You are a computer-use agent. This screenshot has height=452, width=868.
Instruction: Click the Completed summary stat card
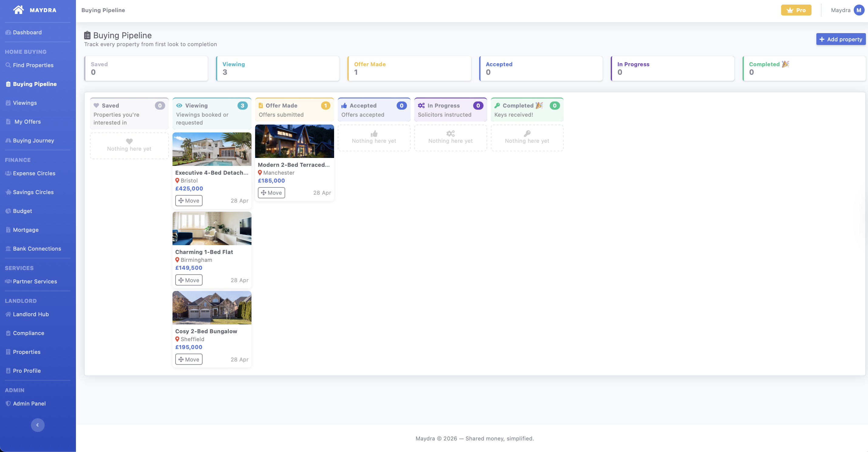[804, 68]
